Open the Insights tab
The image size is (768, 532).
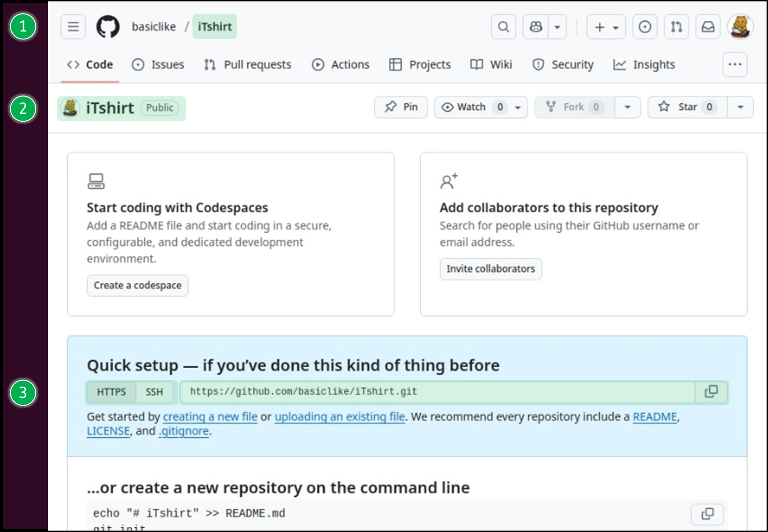[644, 64]
